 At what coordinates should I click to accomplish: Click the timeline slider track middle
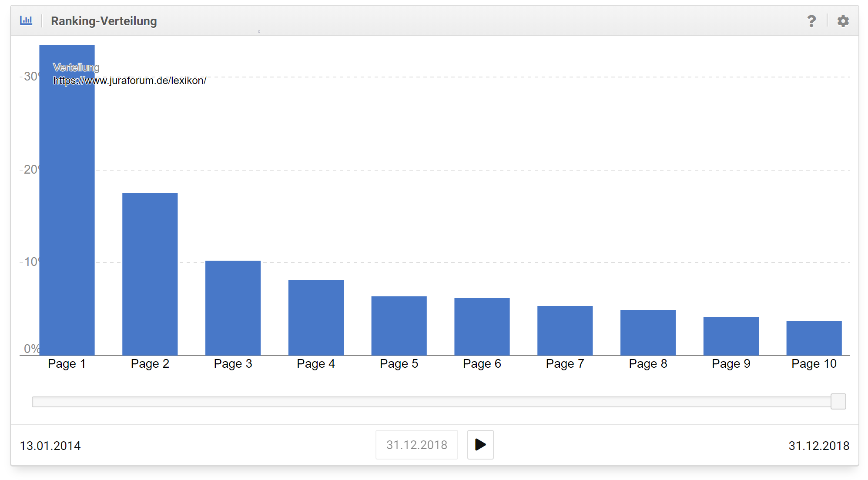click(431, 402)
